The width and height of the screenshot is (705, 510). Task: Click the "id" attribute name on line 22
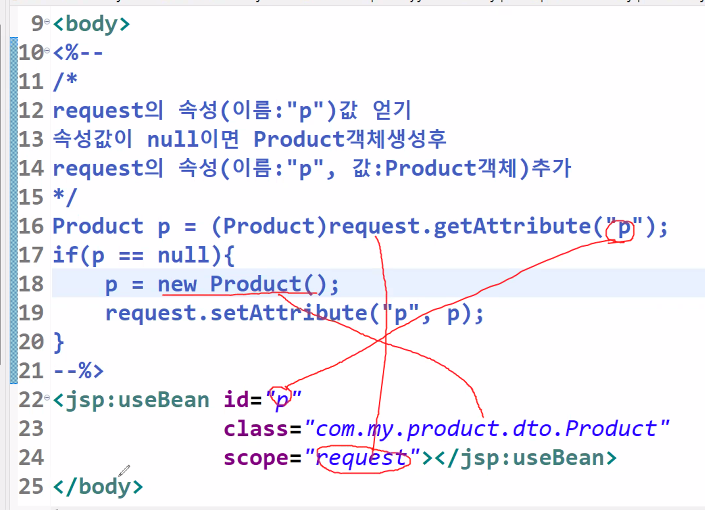236,399
